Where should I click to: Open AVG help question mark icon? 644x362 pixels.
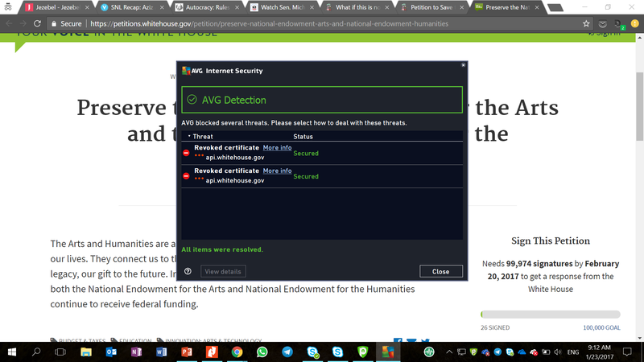pos(188,271)
